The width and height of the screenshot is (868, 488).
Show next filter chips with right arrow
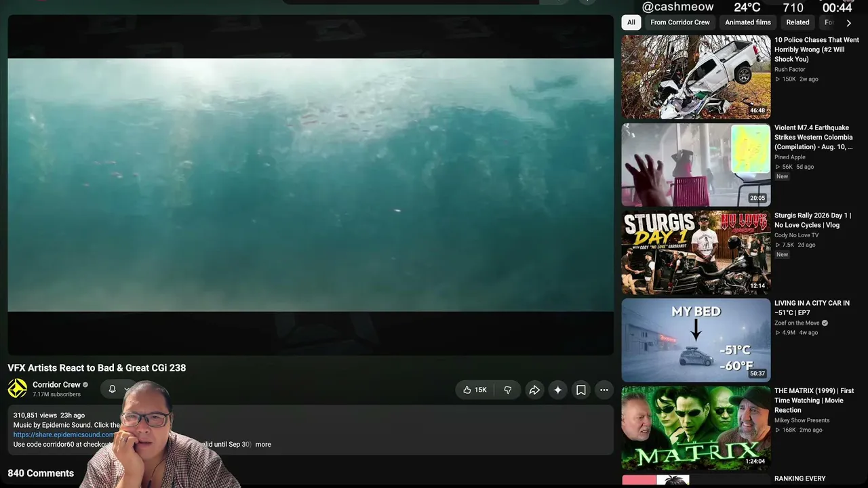[x=848, y=23]
